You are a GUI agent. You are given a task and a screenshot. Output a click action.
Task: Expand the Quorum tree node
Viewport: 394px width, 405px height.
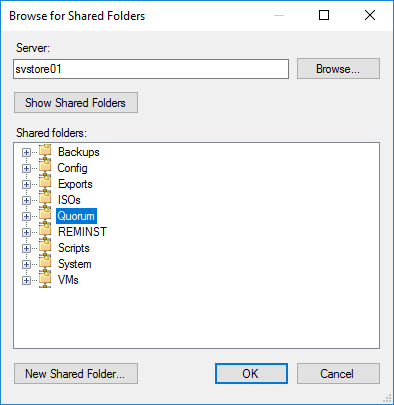26,216
